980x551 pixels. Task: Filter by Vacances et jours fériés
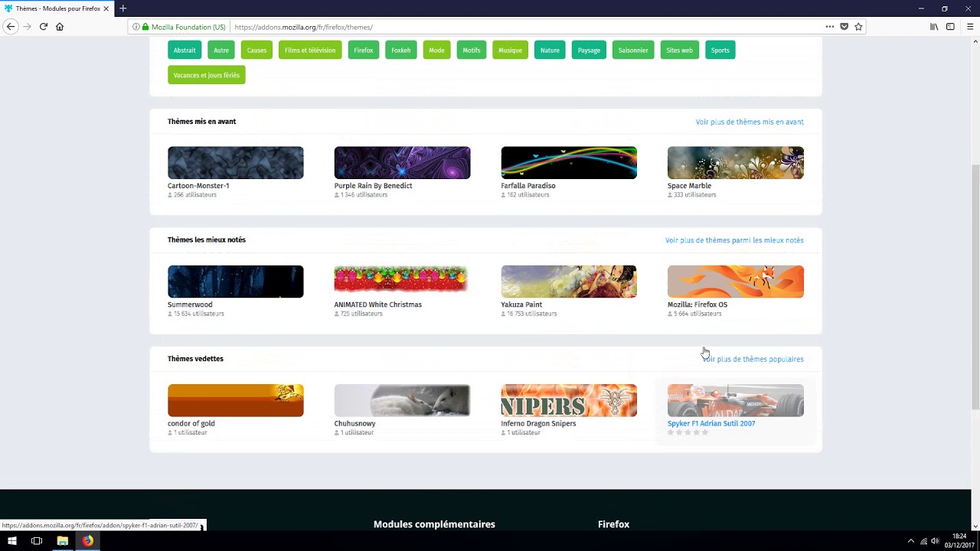pyautogui.click(x=207, y=75)
